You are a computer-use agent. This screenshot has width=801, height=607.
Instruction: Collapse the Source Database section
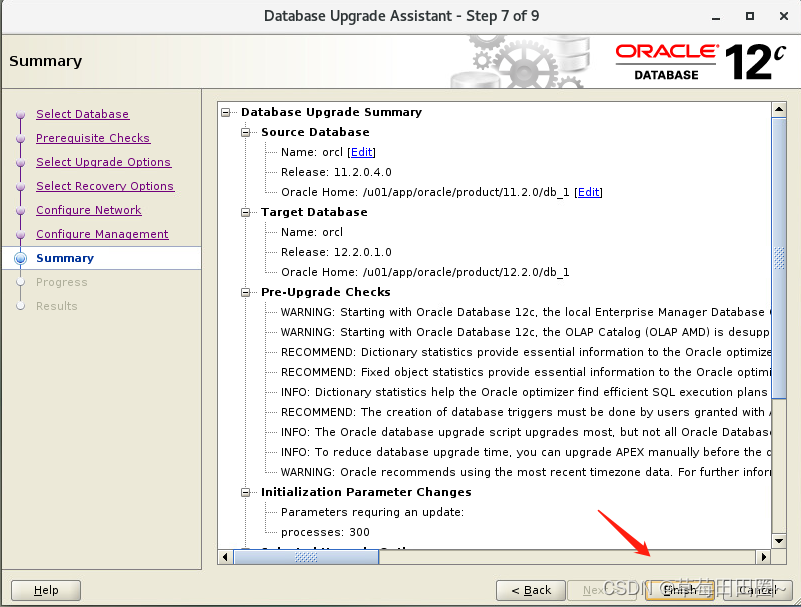coord(246,132)
